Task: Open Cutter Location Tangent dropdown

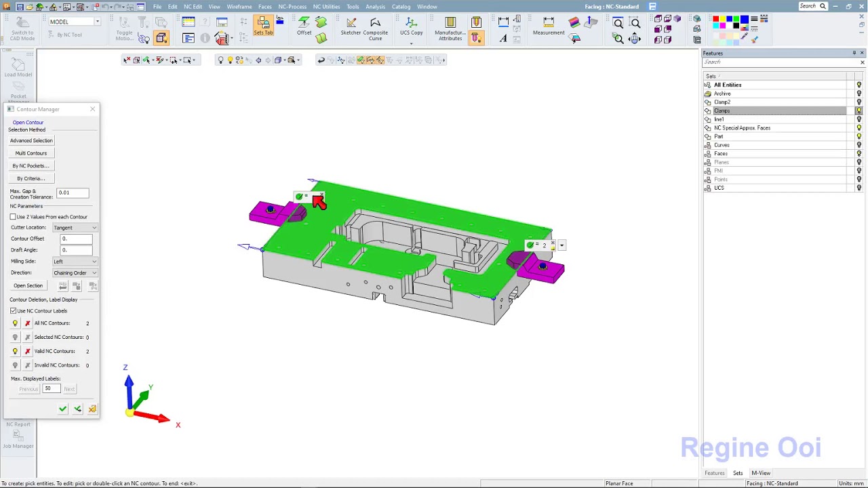Action: coord(75,228)
